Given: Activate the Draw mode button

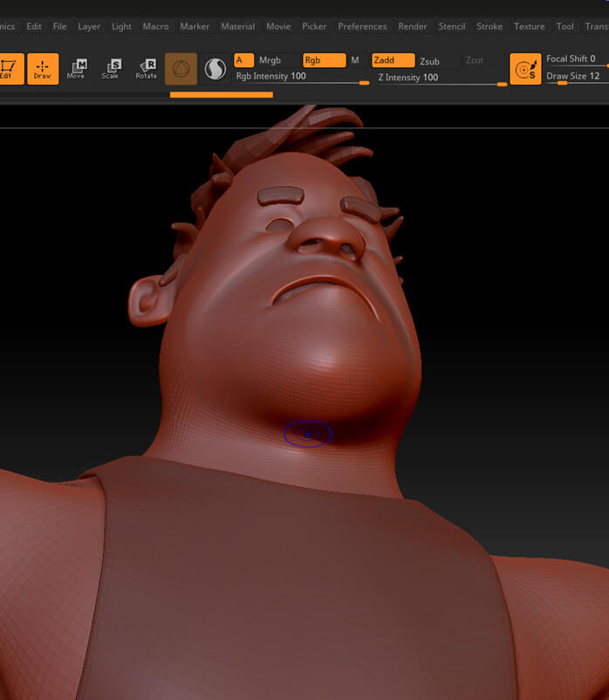Looking at the screenshot, I should tap(43, 69).
